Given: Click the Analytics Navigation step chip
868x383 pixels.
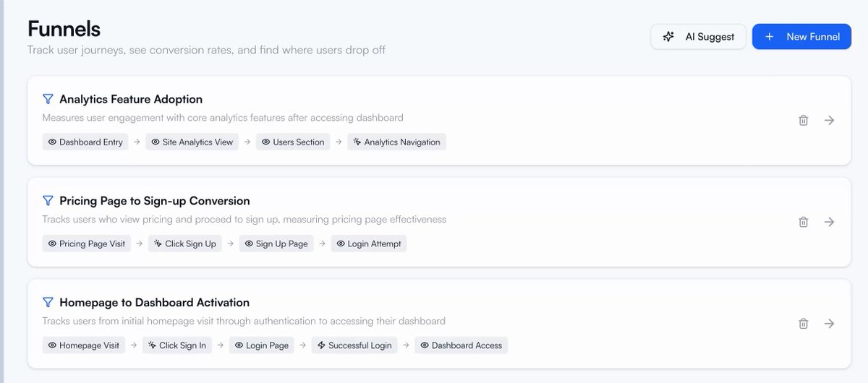Looking at the screenshot, I should (396, 142).
